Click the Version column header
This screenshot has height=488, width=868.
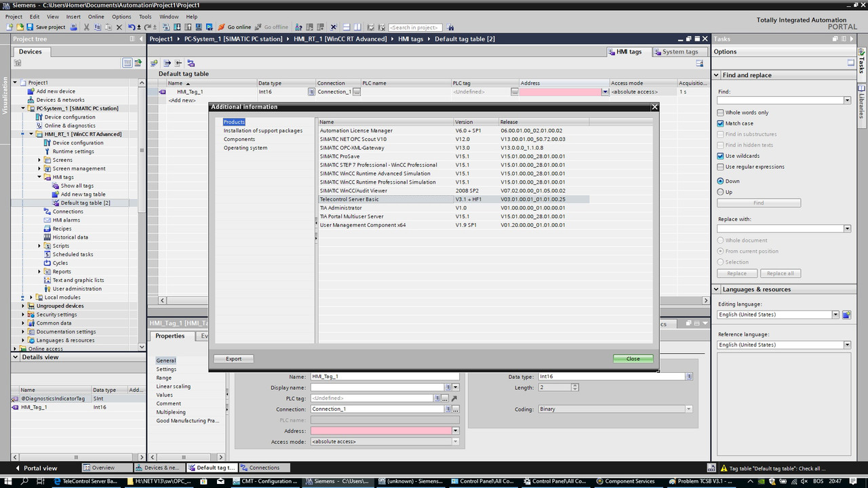click(x=476, y=122)
